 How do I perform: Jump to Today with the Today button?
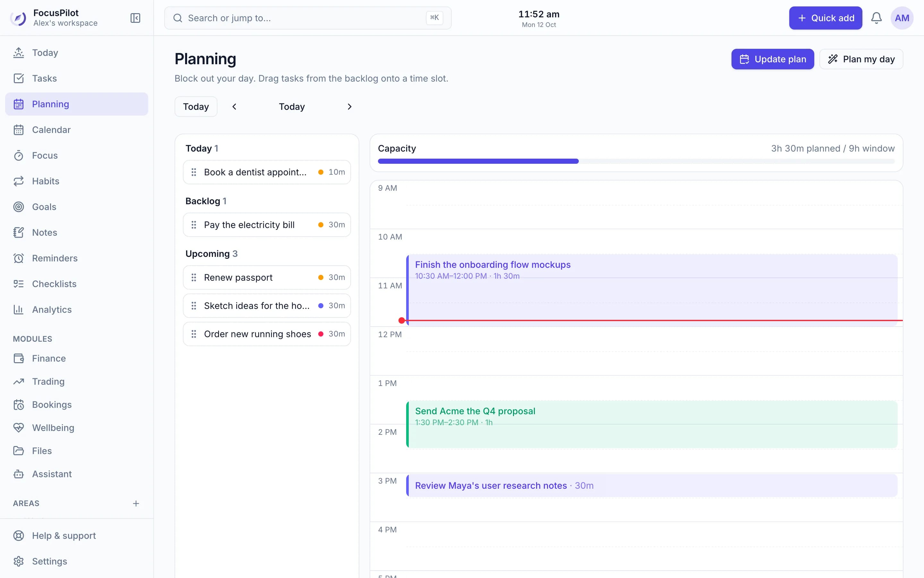pos(196,107)
